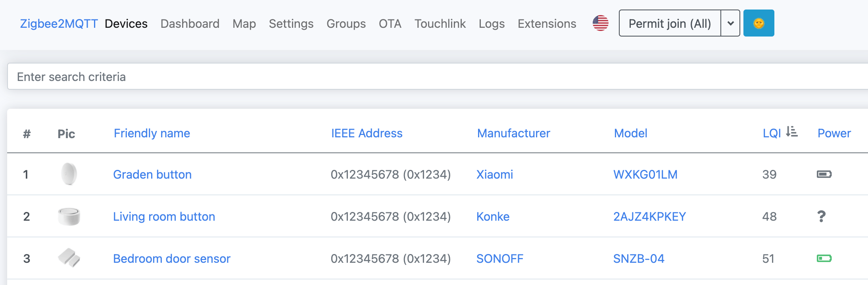Click the WXKG01LM model link
This screenshot has height=285, width=868.
coord(645,175)
